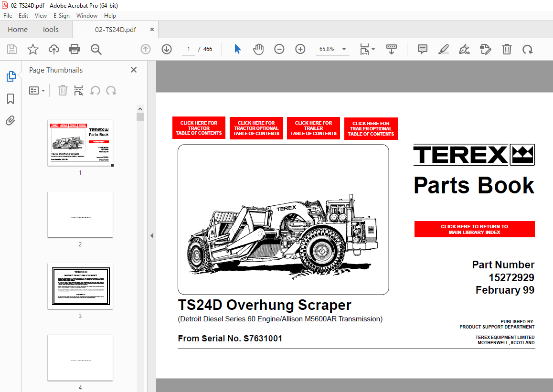The height and width of the screenshot is (392, 553).
Task: Open the View menu
Action: 41,15
